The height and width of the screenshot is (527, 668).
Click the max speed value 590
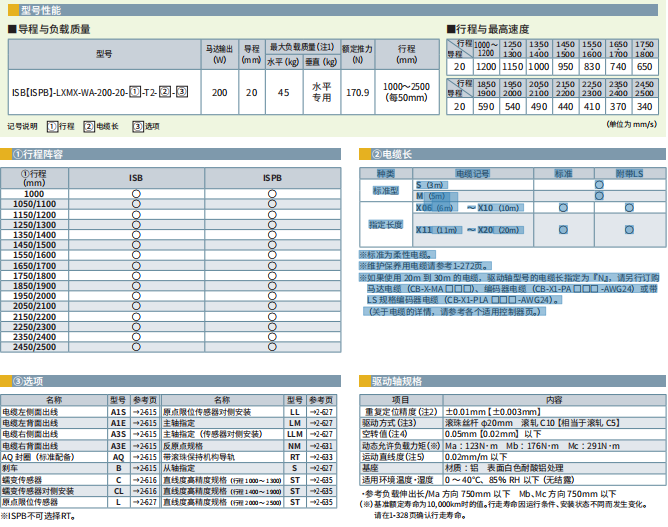coord(486,107)
